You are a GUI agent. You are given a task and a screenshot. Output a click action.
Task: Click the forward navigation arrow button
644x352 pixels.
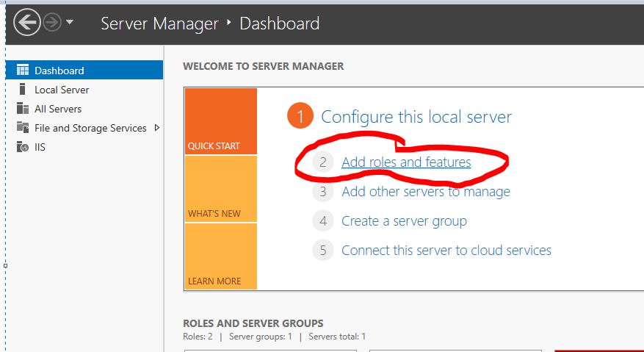click(x=52, y=23)
